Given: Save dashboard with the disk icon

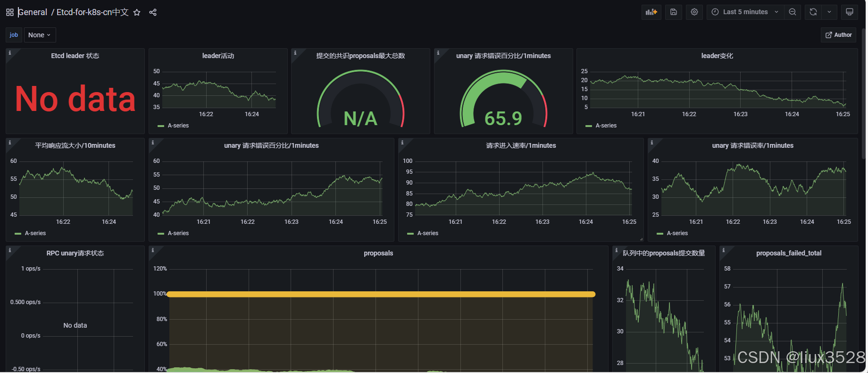Looking at the screenshot, I should [674, 12].
